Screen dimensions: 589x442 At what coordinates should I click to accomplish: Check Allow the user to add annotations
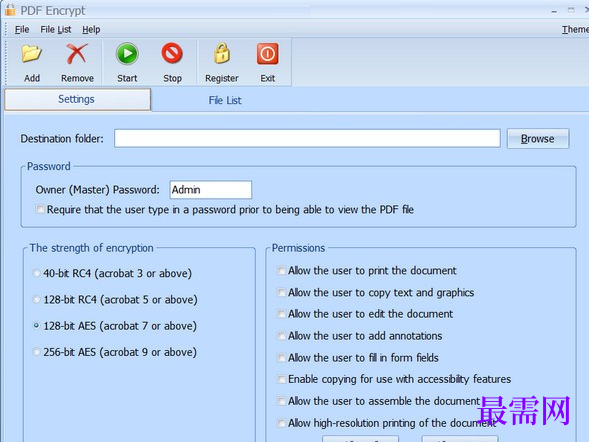point(281,336)
